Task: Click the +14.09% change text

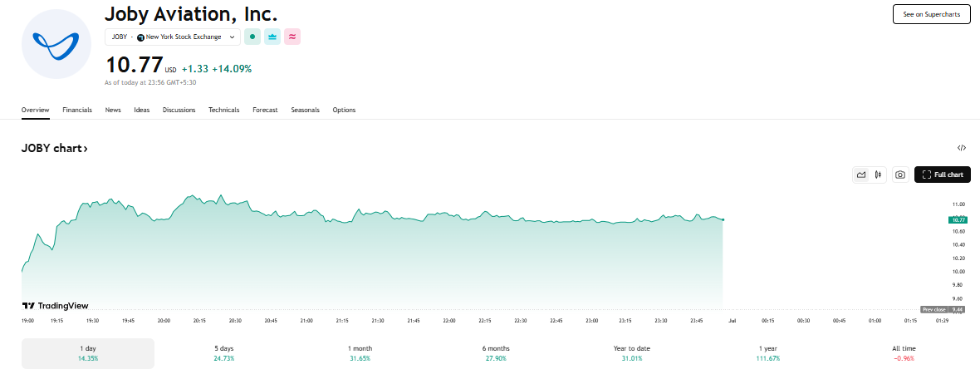Action: point(232,69)
